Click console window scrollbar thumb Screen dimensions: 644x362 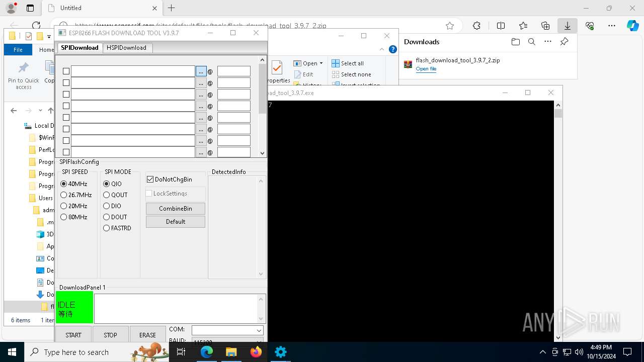558,113
